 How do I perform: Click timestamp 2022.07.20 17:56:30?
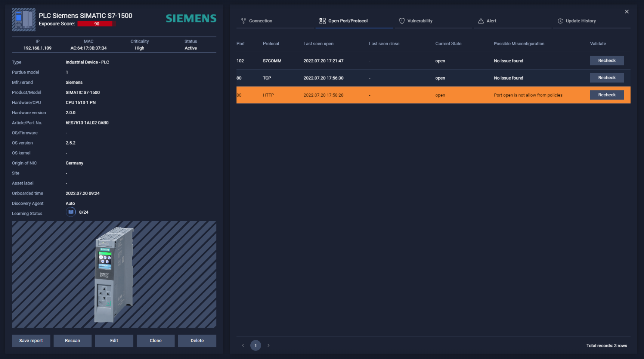323,78
